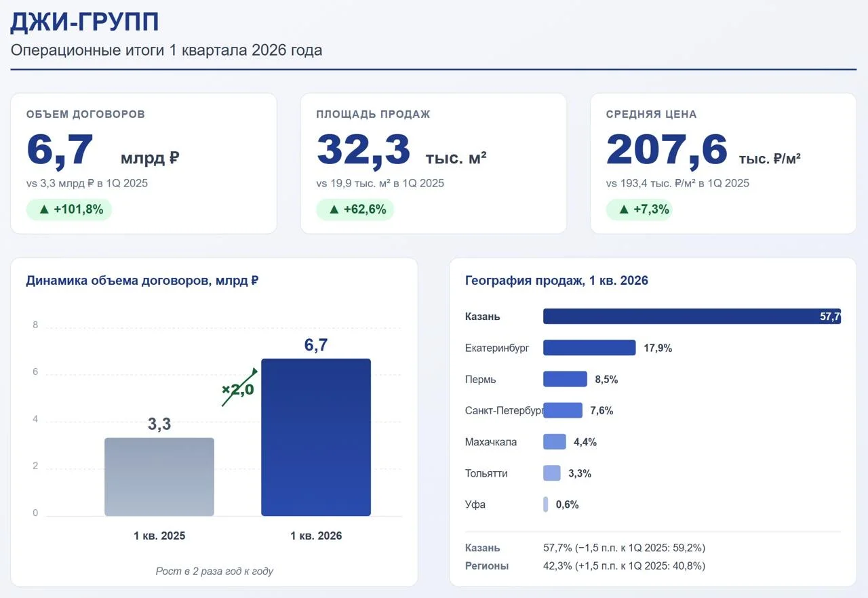Click the Санкт-Петербург 7,6% bar
The height and width of the screenshot is (598, 868).
point(563,410)
